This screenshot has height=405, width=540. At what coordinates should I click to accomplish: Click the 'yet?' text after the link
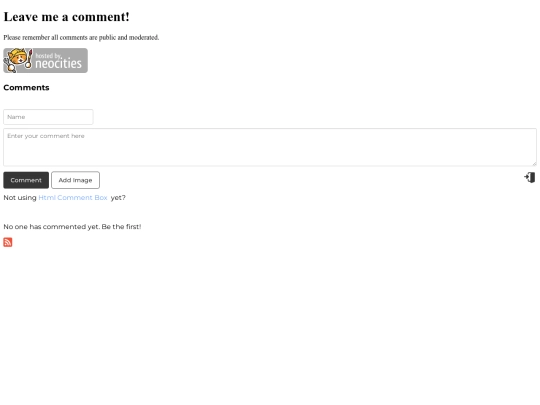click(118, 198)
